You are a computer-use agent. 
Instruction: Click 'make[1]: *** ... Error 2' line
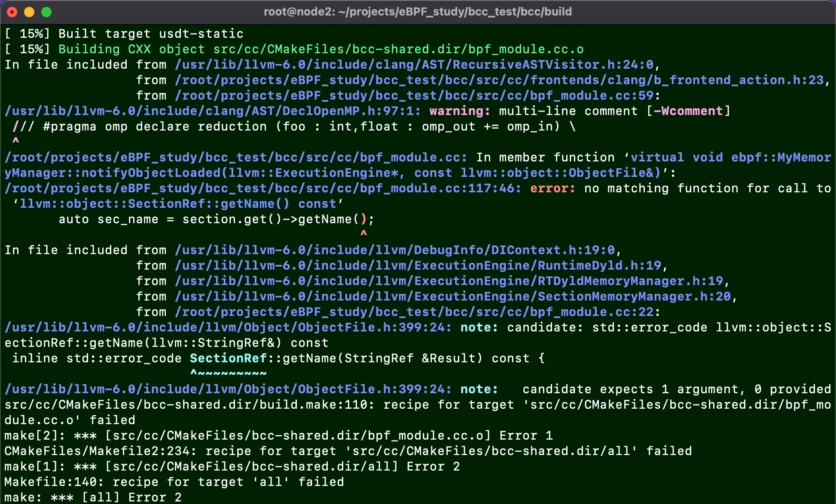(x=232, y=466)
